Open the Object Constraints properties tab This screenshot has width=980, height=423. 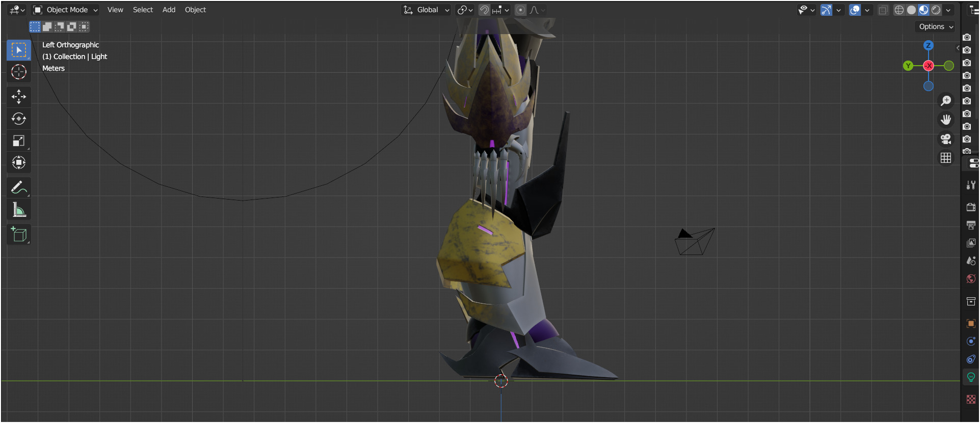pos(971,359)
